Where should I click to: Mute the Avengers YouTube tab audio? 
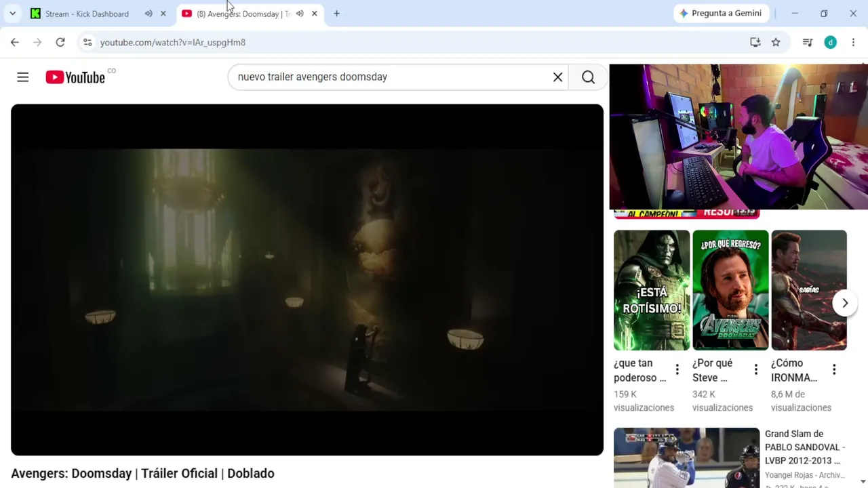[300, 14]
